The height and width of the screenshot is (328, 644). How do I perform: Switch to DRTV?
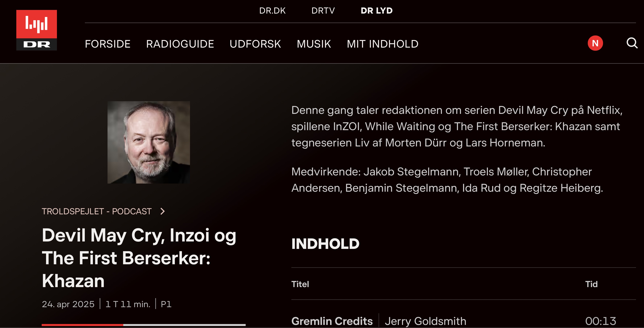point(323,11)
